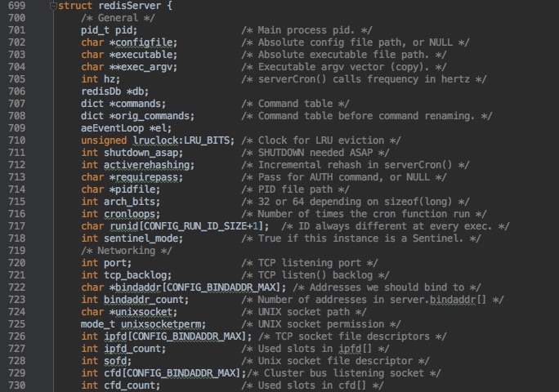The image size is (559, 392).
Task: Click line number 699 in gutter
Action: (x=17, y=6)
